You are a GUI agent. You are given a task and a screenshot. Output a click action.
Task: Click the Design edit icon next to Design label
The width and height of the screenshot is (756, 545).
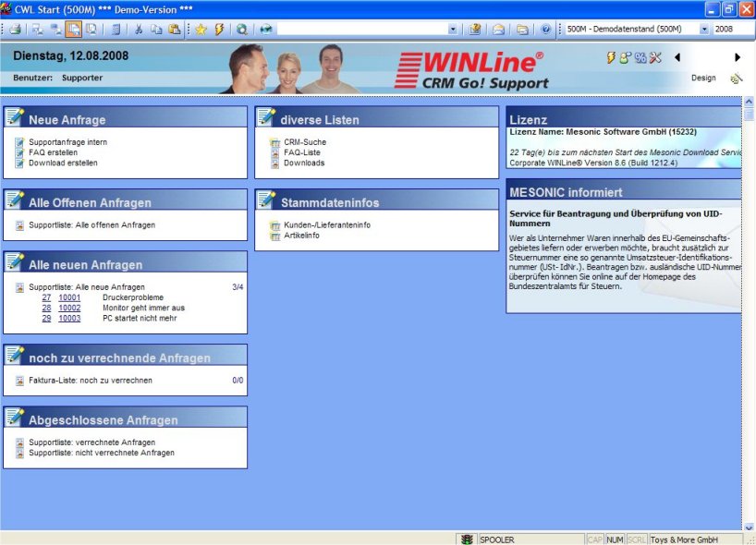736,79
